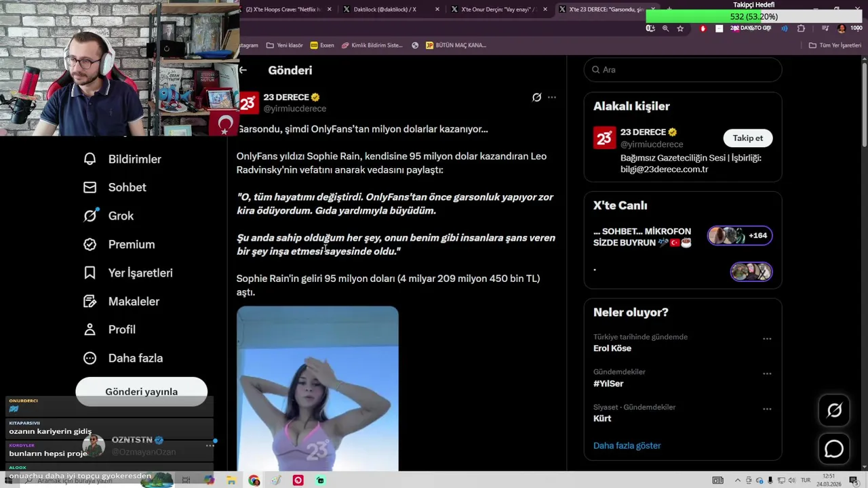868x488 pixels.
Task: Join the SOHBET MİKROFON SİZDE live space
Action: [x=642, y=237]
